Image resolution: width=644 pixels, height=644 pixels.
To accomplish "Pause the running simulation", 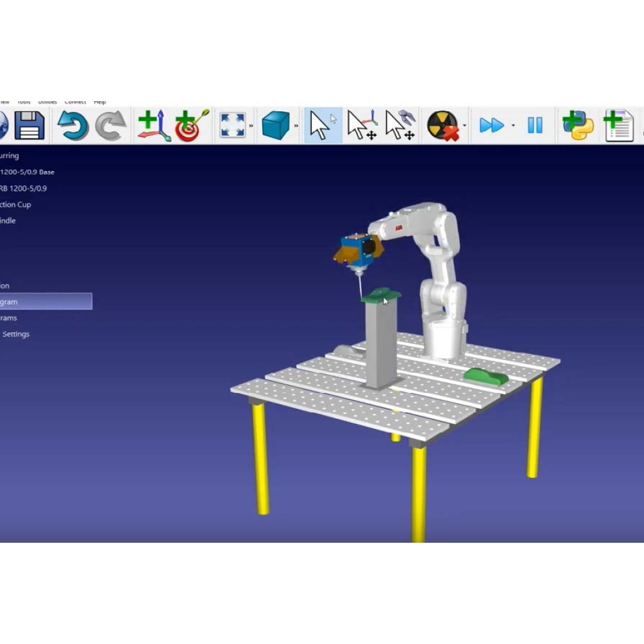I will [535, 125].
